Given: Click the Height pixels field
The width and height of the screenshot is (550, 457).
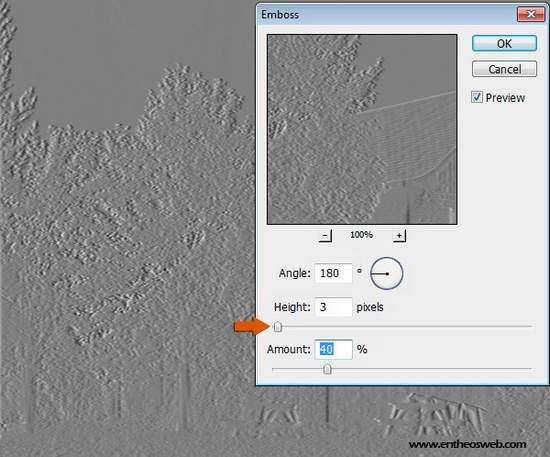Looking at the screenshot, I should (334, 307).
